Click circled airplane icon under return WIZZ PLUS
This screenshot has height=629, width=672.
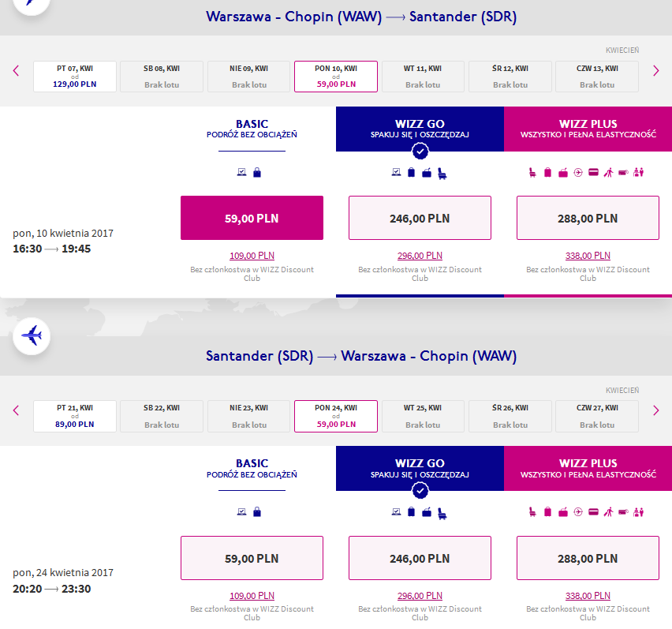578,512
